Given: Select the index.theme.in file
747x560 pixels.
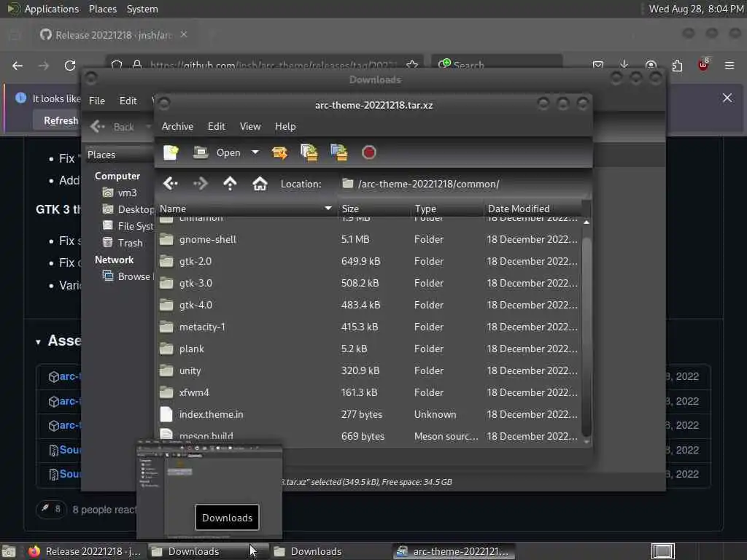Looking at the screenshot, I should point(368,415).
